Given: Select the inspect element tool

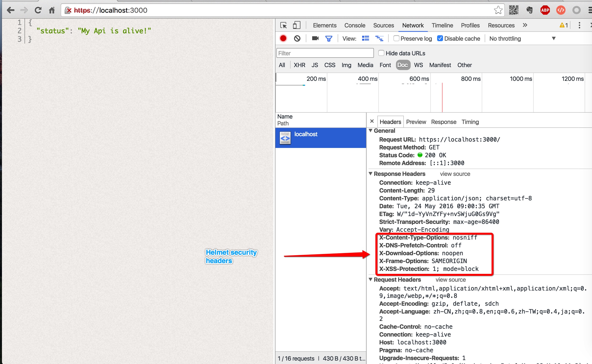Looking at the screenshot, I should tap(284, 25).
